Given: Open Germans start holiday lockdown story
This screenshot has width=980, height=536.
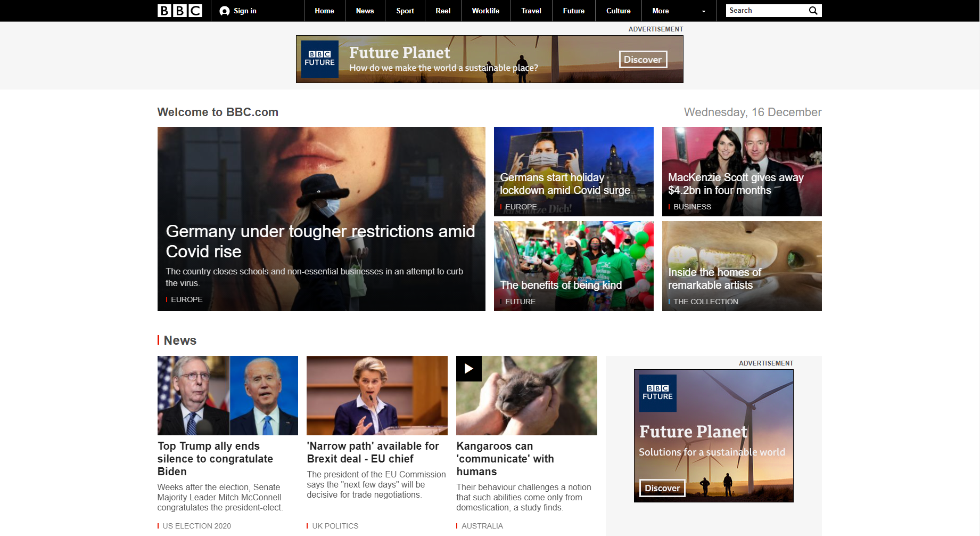Looking at the screenshot, I should [x=565, y=184].
